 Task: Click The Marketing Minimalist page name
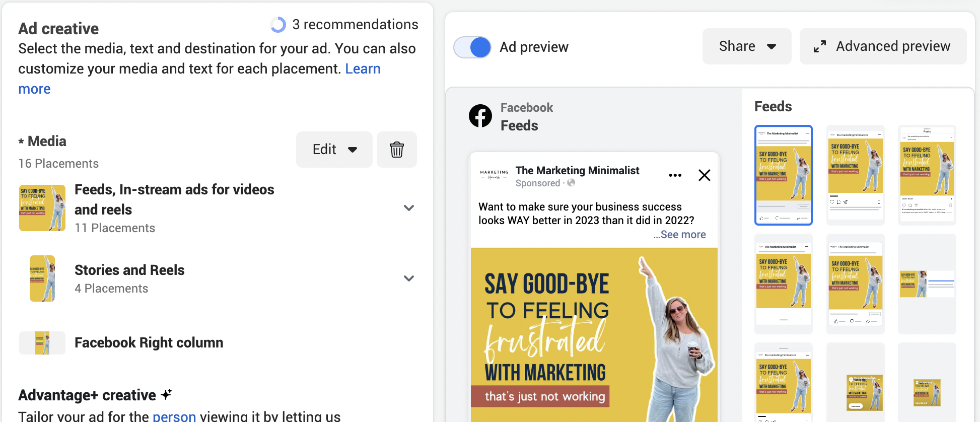577,171
